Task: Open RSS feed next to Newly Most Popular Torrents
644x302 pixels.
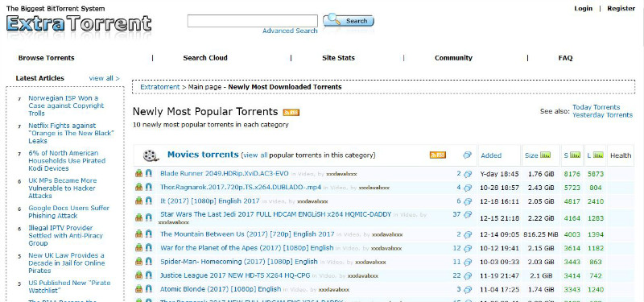Action: click(x=291, y=112)
